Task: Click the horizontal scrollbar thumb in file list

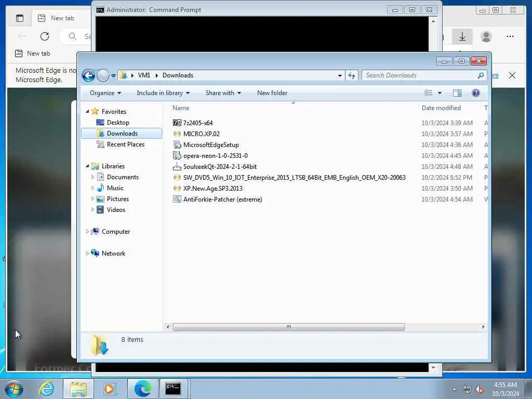Action: 288,327
